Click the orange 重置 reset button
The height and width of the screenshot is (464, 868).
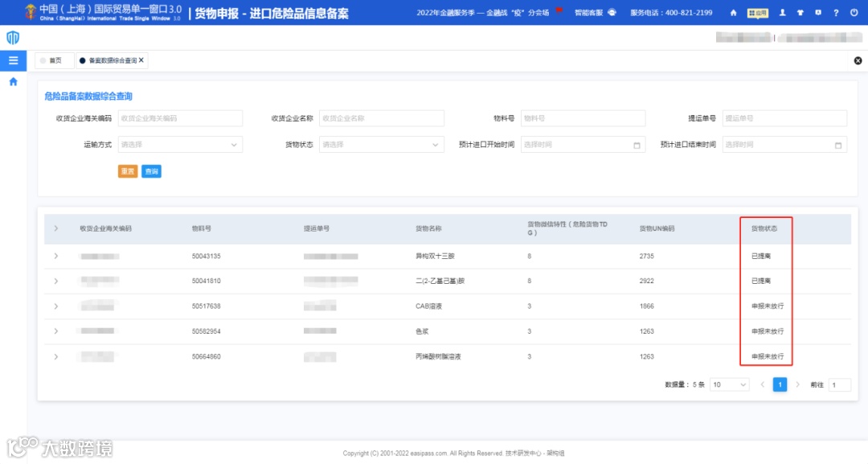click(x=127, y=171)
